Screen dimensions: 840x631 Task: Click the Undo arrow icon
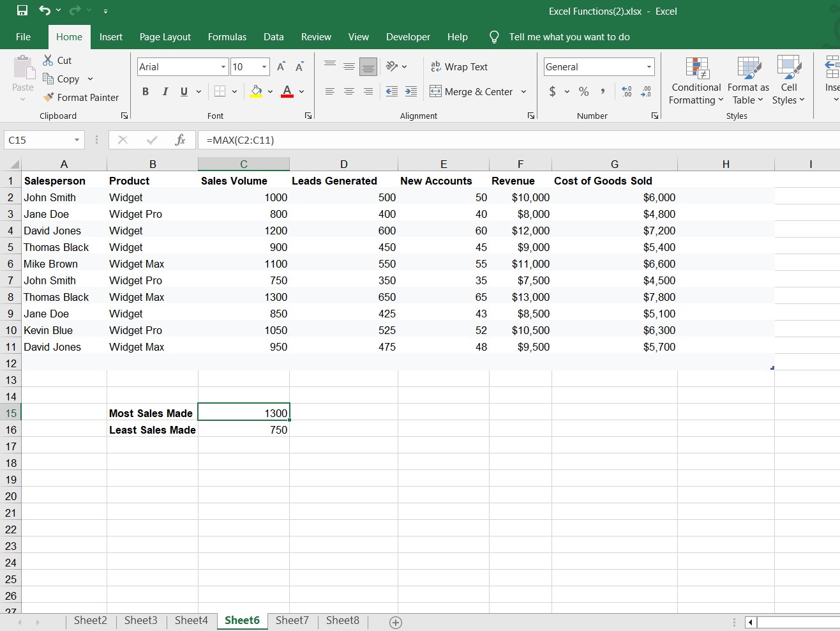point(44,11)
